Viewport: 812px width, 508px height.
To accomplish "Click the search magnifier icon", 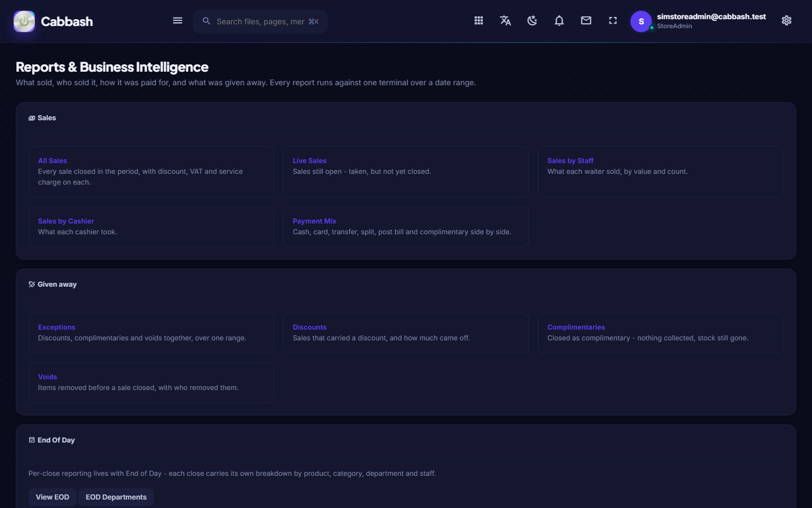I will click(206, 21).
